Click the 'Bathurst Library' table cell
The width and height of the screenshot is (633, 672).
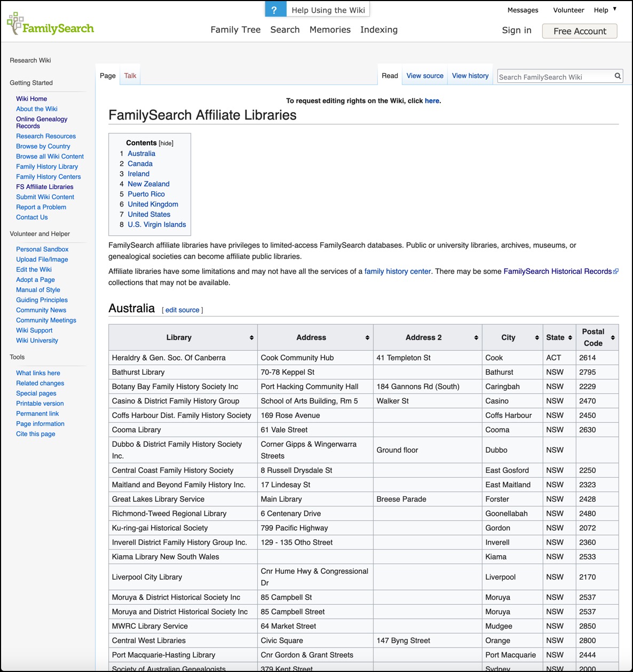[183, 372]
